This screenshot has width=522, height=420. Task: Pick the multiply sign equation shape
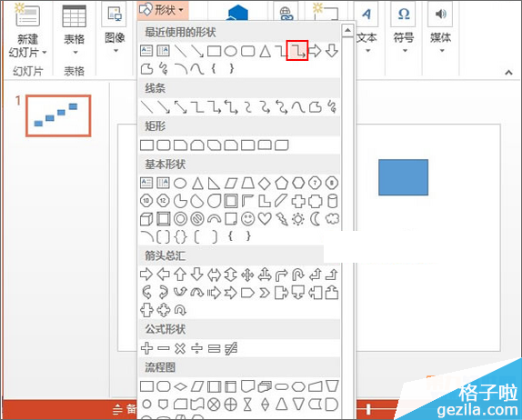pos(180,348)
